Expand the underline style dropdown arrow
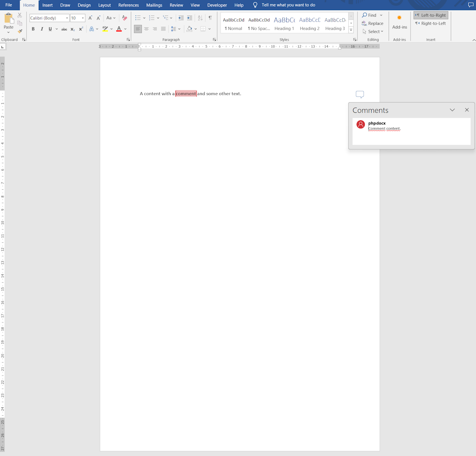Viewport: 476px width, 456px height. (57, 29)
